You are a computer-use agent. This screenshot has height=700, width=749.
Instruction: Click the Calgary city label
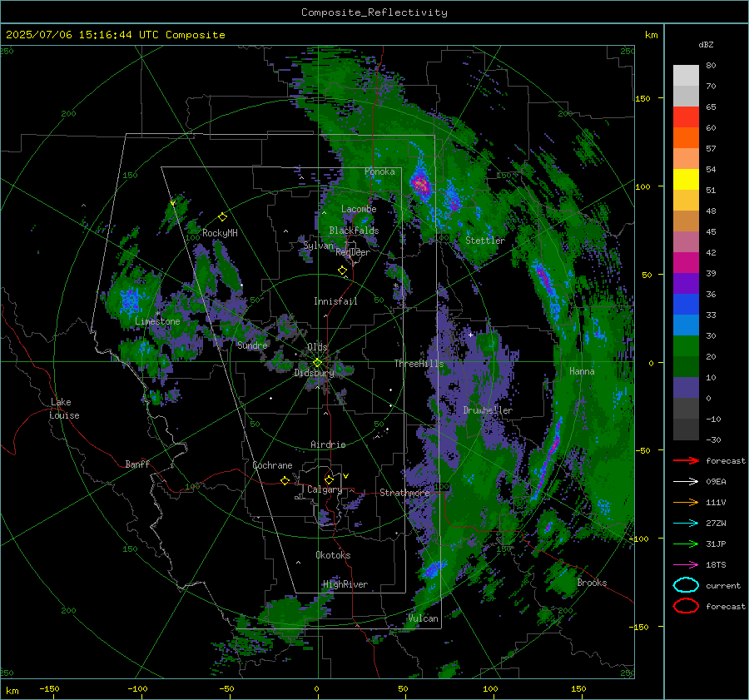click(325, 489)
